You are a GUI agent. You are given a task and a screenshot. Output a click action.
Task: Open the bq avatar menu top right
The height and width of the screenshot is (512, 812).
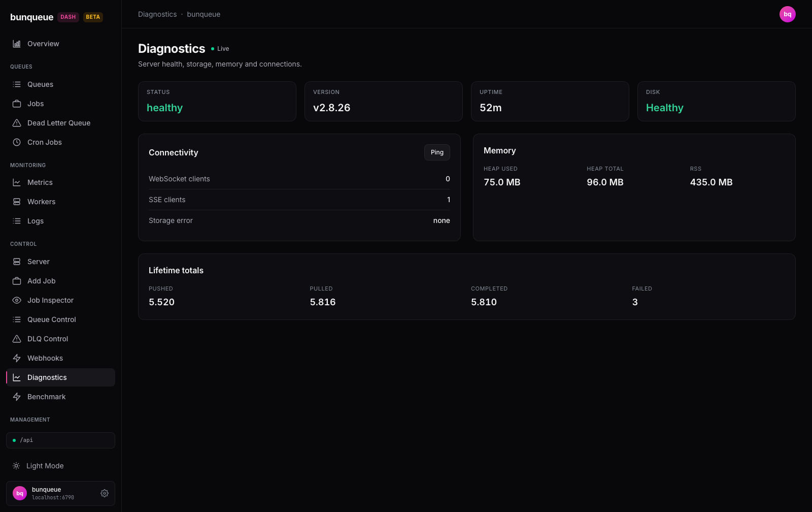pos(788,14)
